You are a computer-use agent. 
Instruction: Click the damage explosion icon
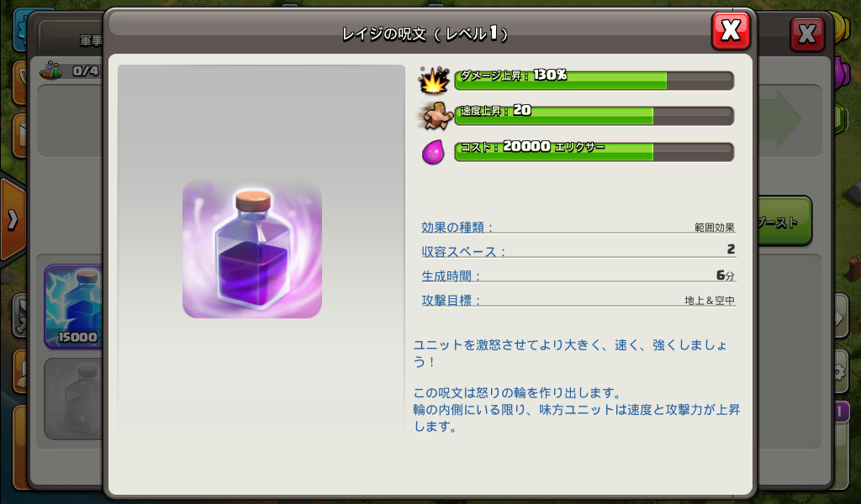[x=434, y=80]
